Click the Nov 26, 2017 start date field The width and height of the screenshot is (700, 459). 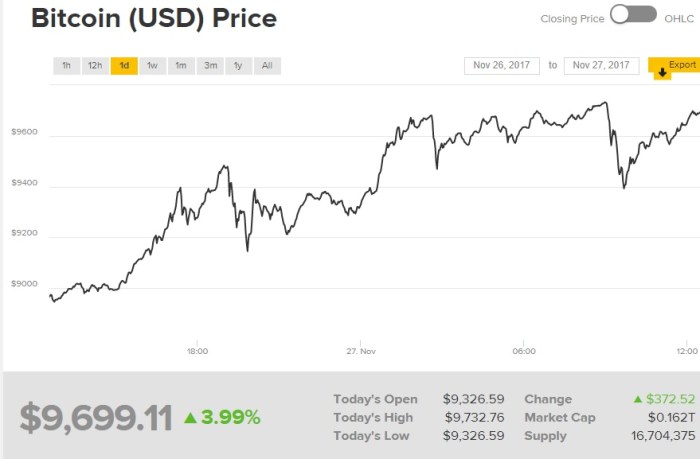(502, 66)
